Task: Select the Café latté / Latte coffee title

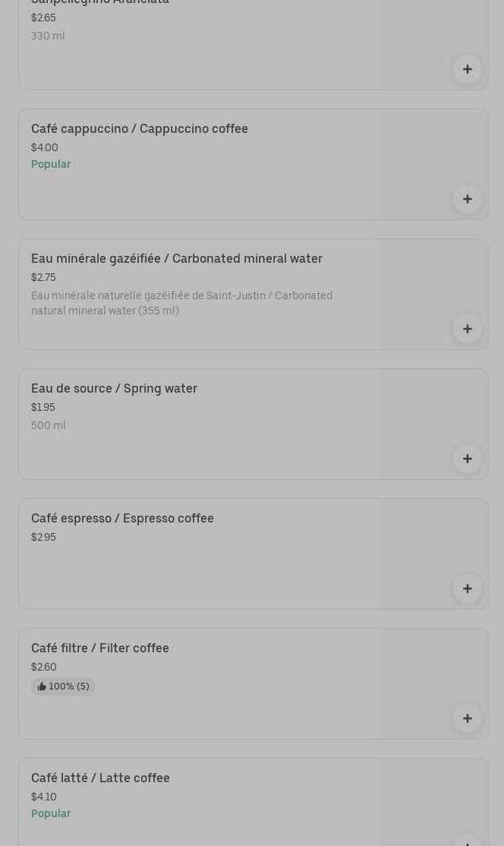Action: 100,778
